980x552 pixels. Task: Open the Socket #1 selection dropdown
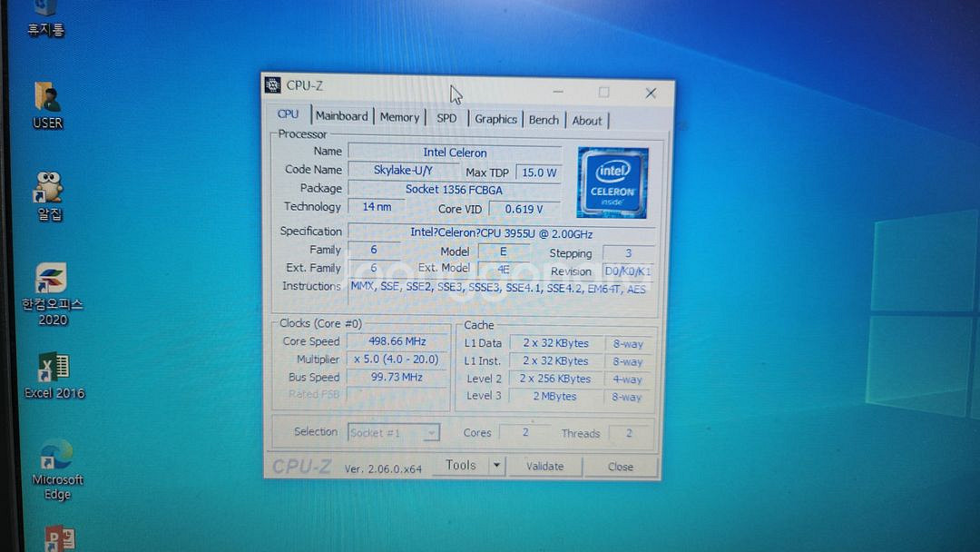[394, 432]
